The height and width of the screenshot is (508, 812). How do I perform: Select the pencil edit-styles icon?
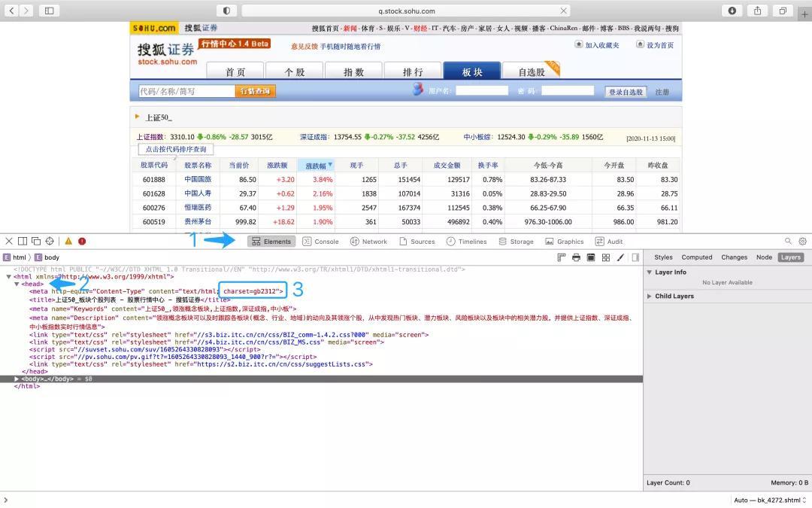click(x=620, y=257)
